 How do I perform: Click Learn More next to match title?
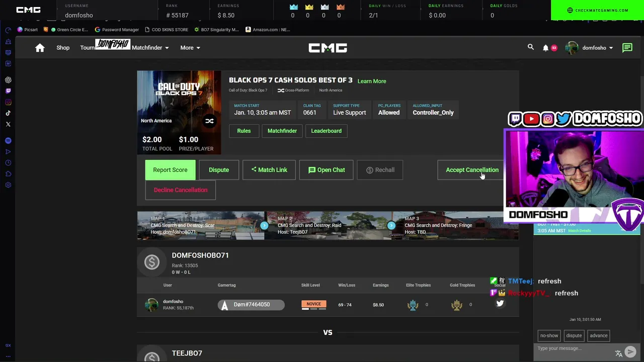[372, 81]
